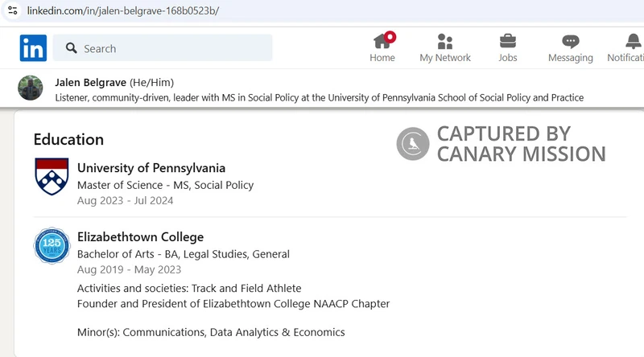Open Jalen Belgrave's profile photo thumbnail
The image size is (644, 357).
[x=31, y=88]
